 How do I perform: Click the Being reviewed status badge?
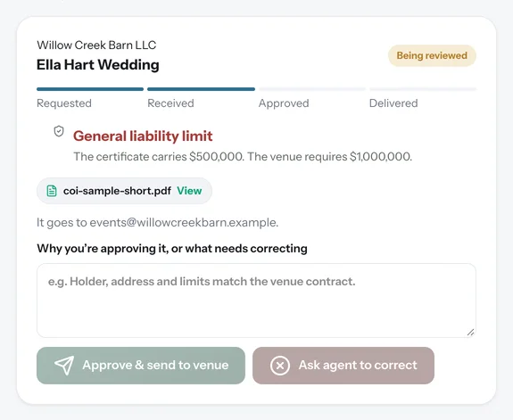432,55
